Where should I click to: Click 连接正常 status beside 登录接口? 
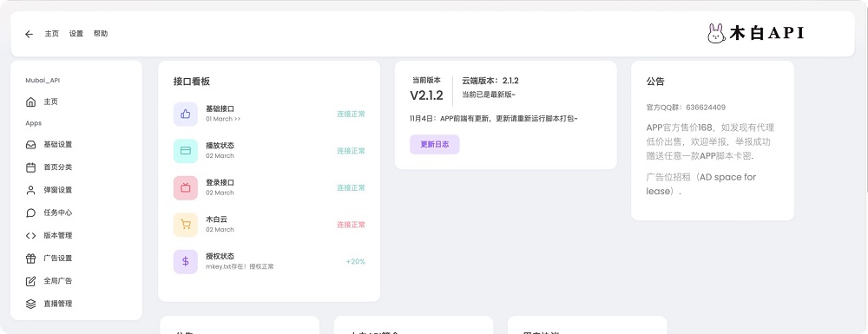[351, 187]
